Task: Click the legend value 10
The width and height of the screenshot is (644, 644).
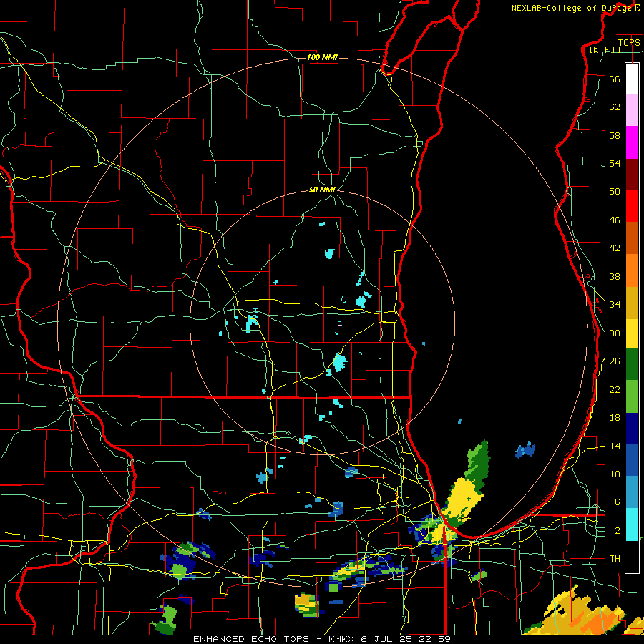Action: tap(615, 474)
